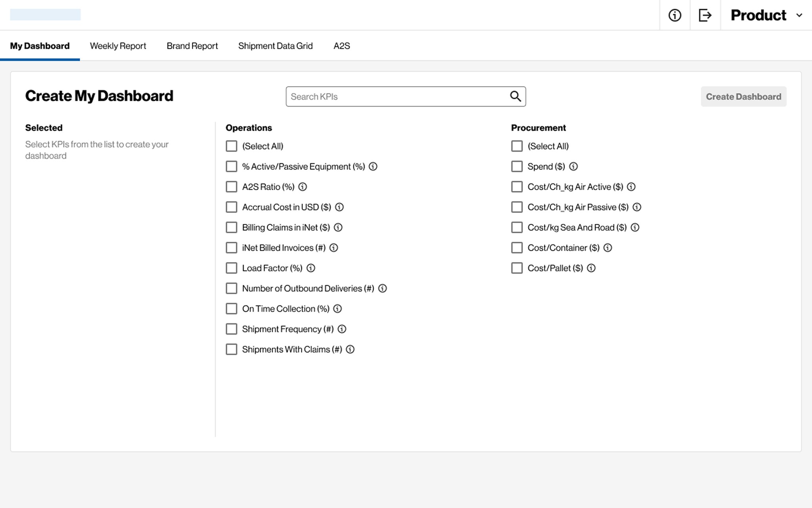Click the Create Dashboard button
The height and width of the screenshot is (508, 812).
743,96
